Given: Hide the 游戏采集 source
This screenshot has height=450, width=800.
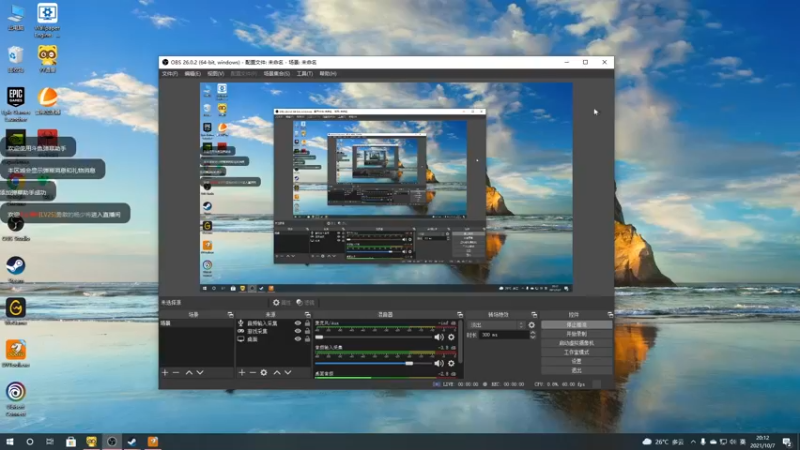Looking at the screenshot, I should coord(298,331).
